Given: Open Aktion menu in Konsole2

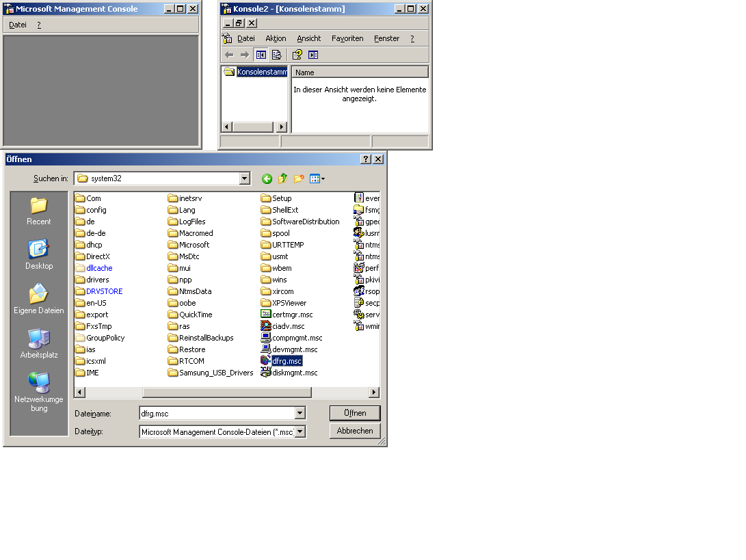Looking at the screenshot, I should 276,38.
